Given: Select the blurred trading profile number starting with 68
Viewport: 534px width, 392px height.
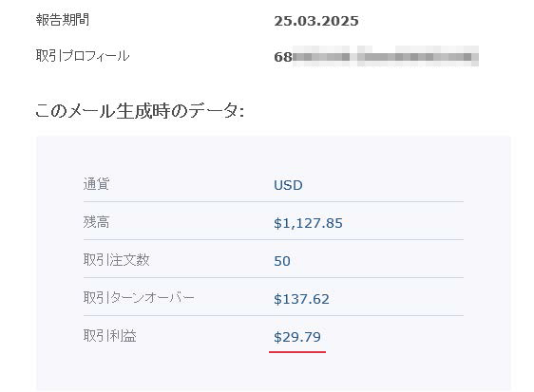Looking at the screenshot, I should [376, 57].
